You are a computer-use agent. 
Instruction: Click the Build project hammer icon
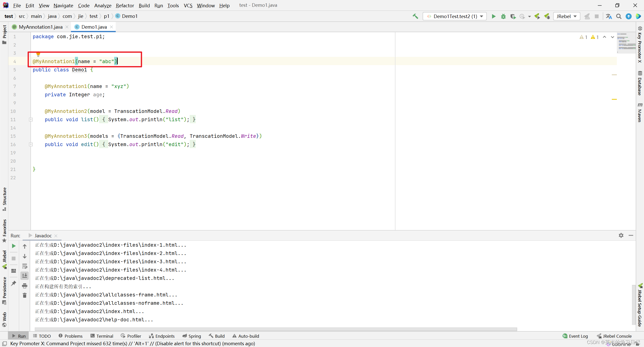point(415,16)
